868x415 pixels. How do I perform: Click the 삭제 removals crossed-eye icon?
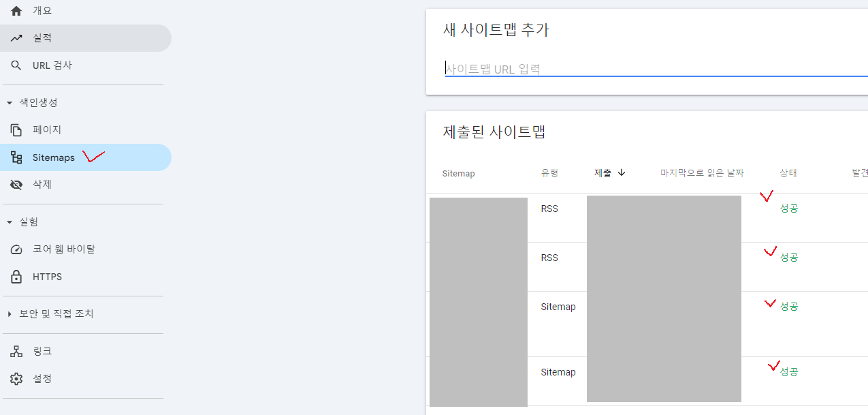[x=16, y=184]
